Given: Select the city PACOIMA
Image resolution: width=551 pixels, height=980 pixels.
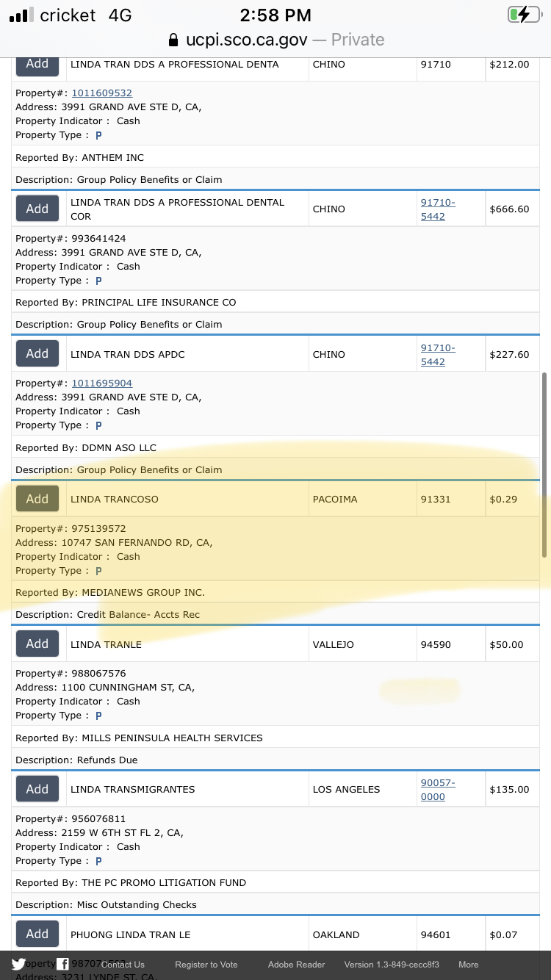Looking at the screenshot, I should click(x=335, y=499).
